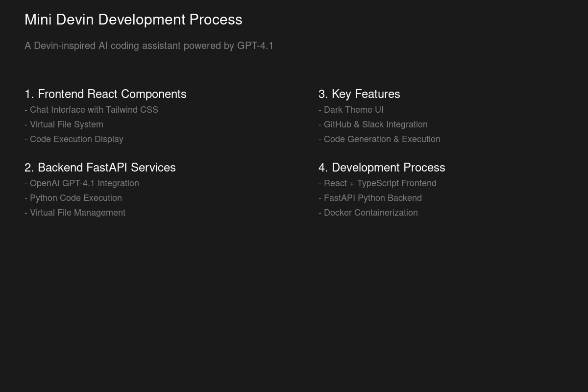This screenshot has width=588, height=392.
Task: Select Dark Theme UI bullet
Action: point(351,110)
